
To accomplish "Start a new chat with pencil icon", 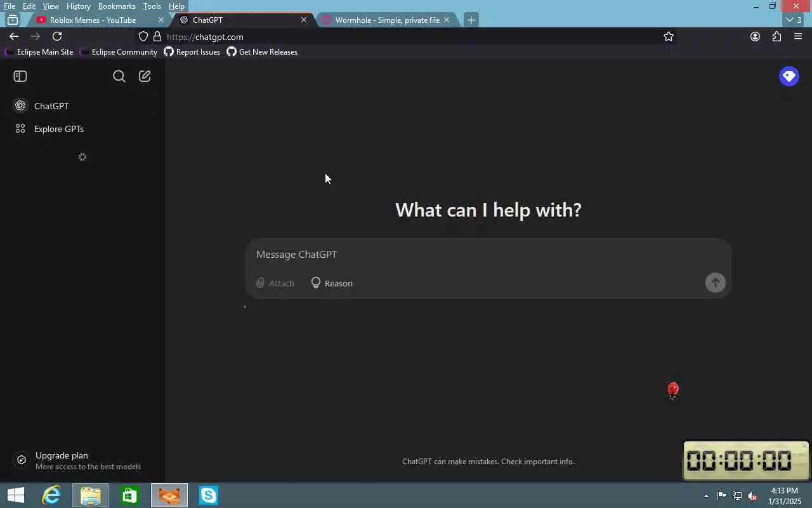I will tap(145, 76).
